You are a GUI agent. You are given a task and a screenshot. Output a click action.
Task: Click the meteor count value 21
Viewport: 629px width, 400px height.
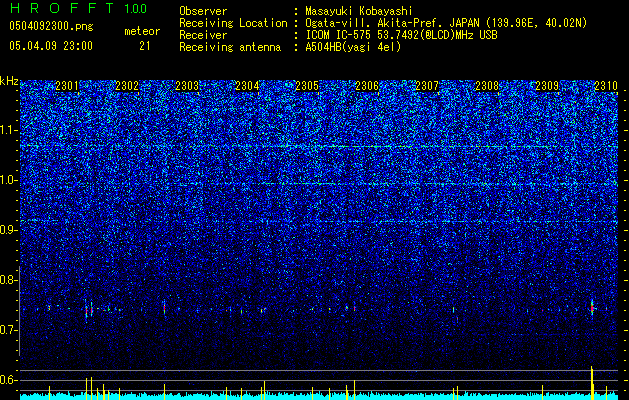[145, 46]
